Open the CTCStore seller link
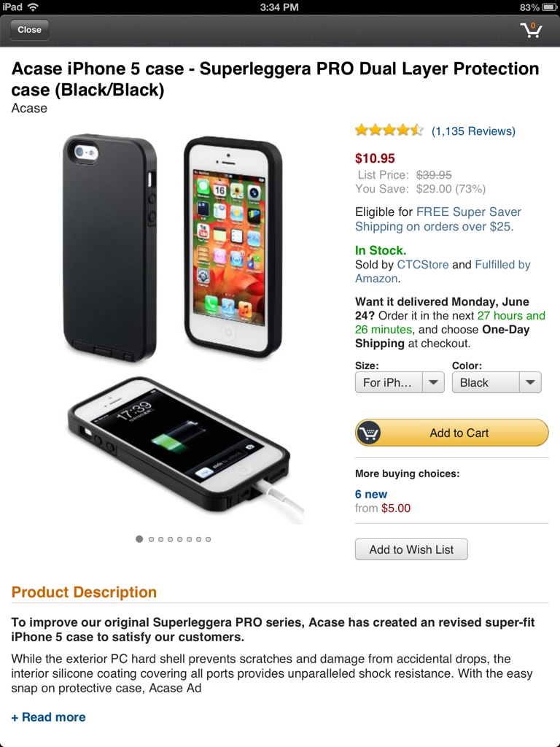 click(x=423, y=264)
